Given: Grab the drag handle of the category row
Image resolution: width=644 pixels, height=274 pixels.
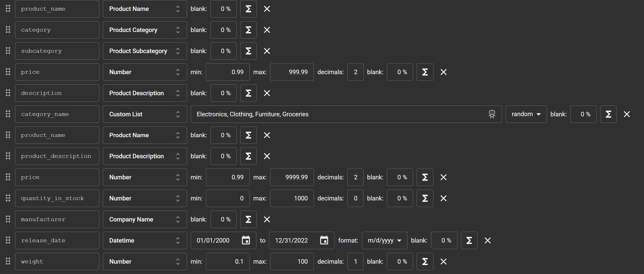Looking at the screenshot, I should (8, 30).
